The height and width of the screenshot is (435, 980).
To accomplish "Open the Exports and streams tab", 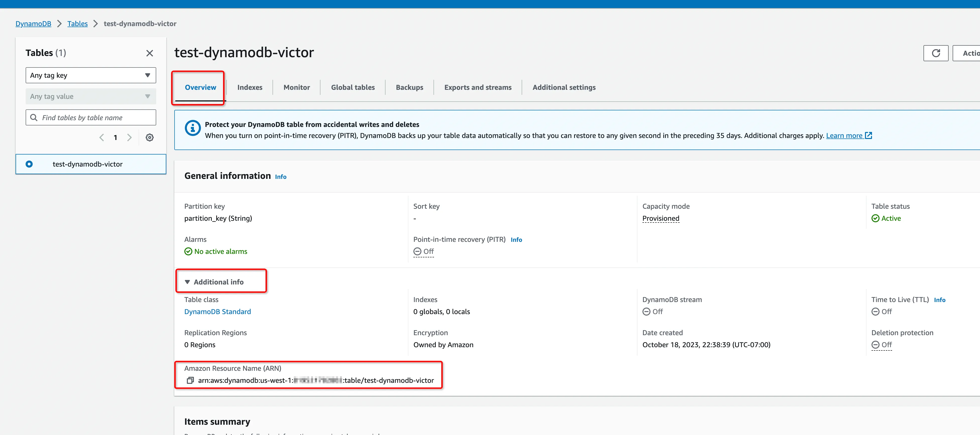I will click(478, 87).
